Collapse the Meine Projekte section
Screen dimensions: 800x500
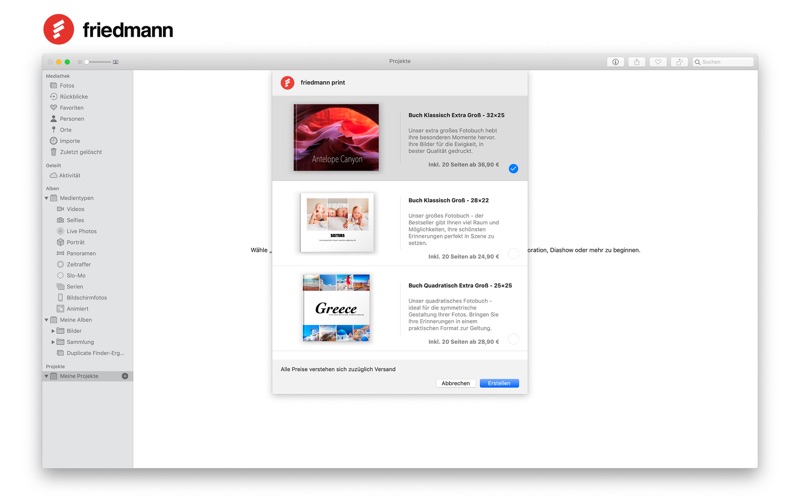tap(46, 376)
